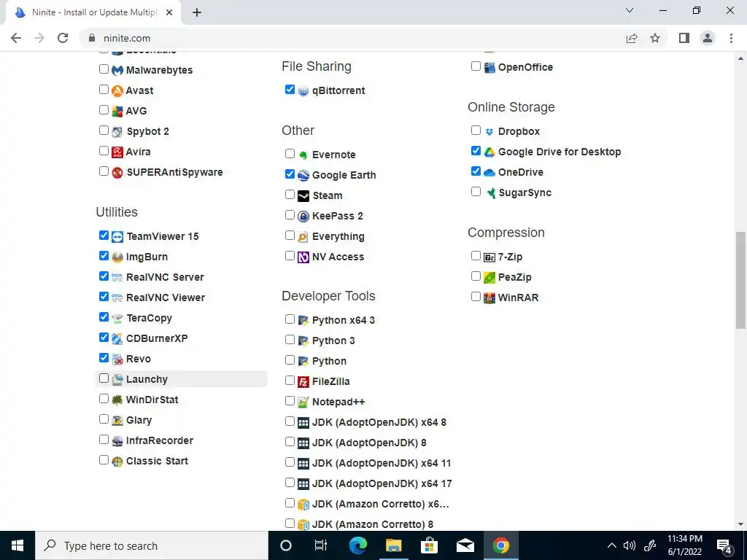This screenshot has width=747, height=560.
Task: Open the Chrome tab search dropdown
Action: pos(630,10)
